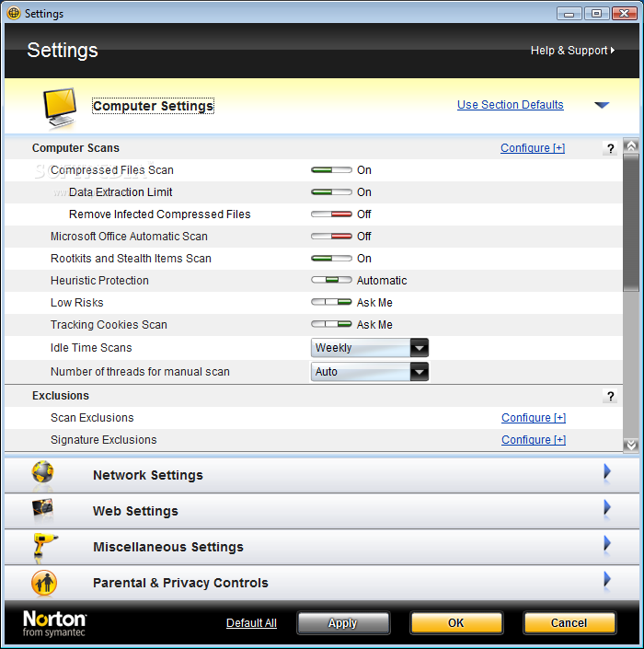Click the 'Low Risks' label
Image resolution: width=644 pixels, height=649 pixels.
pos(77,303)
